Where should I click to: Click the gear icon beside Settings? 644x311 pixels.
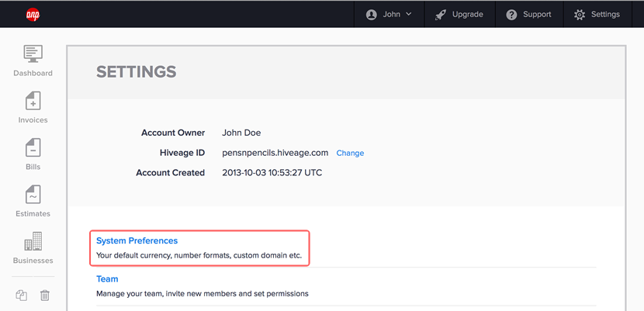pyautogui.click(x=580, y=15)
